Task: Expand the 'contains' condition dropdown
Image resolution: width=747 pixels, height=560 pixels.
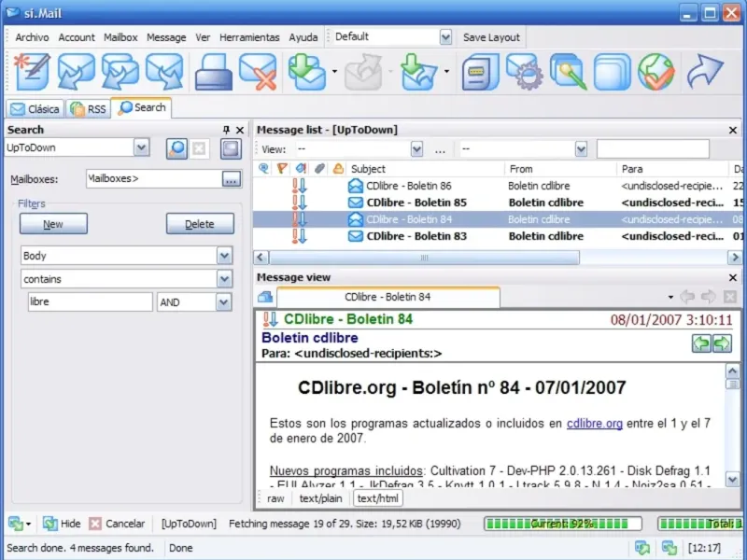Action: [x=224, y=279]
